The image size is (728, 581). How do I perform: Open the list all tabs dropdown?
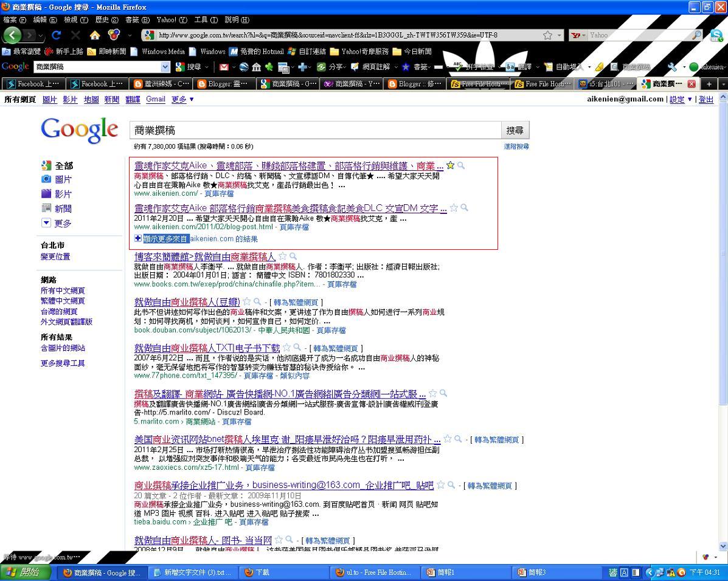click(723, 84)
